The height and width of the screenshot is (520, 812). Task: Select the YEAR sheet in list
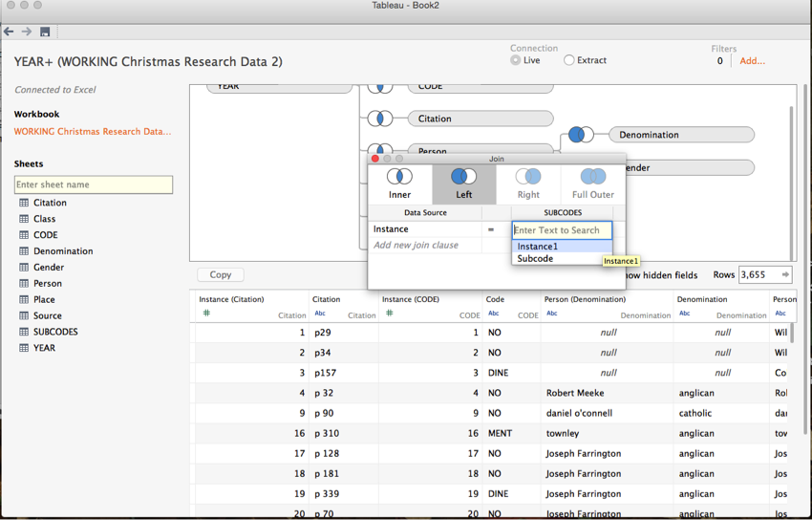pyautogui.click(x=44, y=348)
